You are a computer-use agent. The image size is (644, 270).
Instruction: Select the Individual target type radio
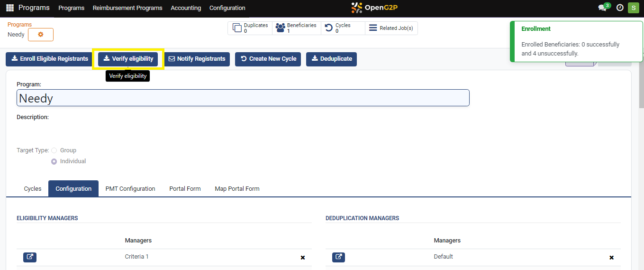tap(54, 161)
